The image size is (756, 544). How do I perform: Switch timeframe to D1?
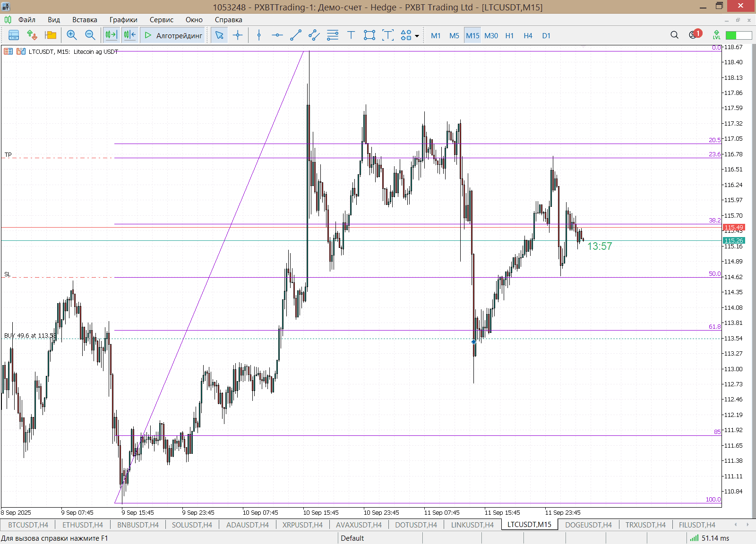(546, 36)
